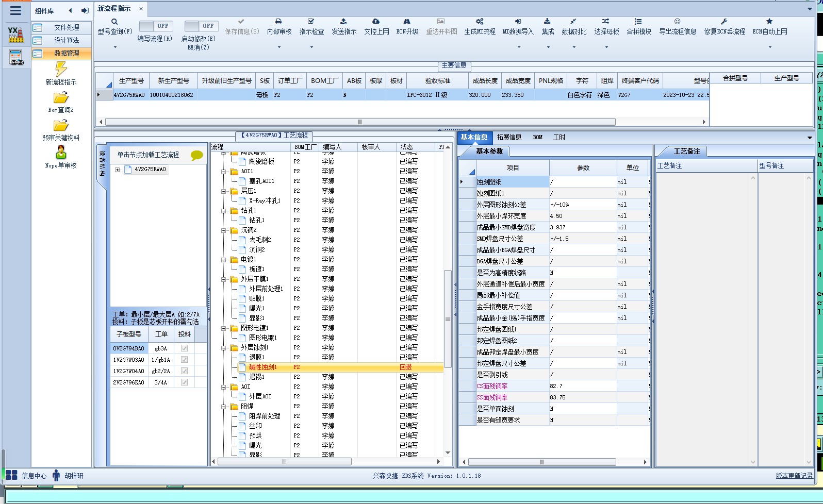
Task: Collapse the 阻焊 folder node
Action: point(224,407)
